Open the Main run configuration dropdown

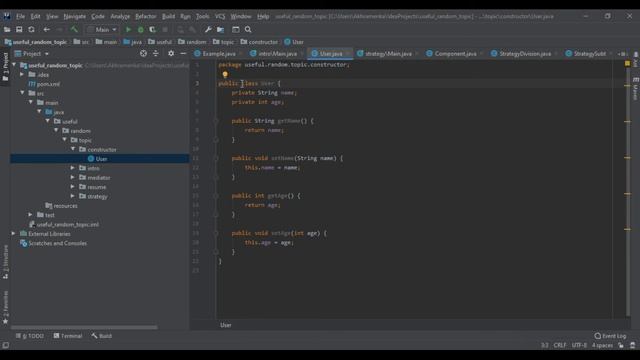click(102, 30)
